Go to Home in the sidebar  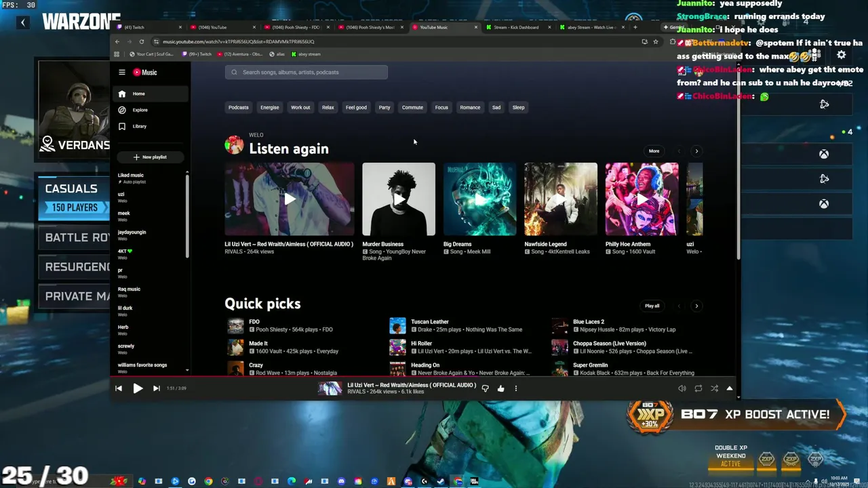[x=150, y=94]
